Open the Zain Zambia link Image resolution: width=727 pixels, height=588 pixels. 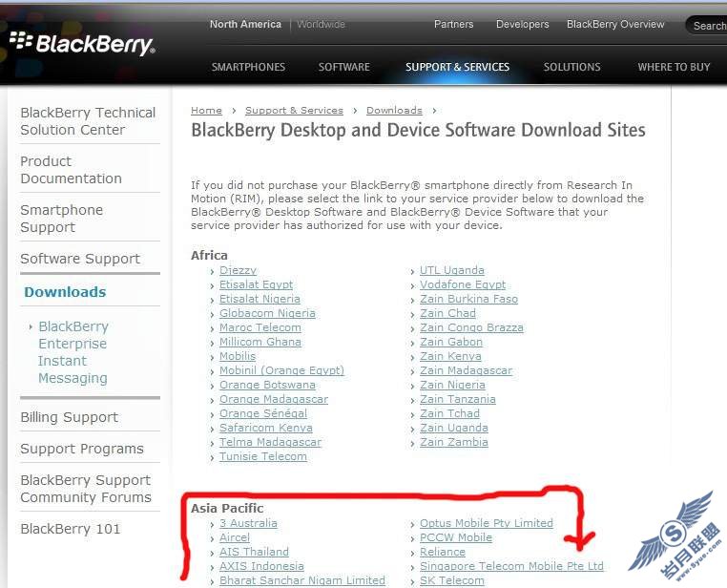[454, 442]
